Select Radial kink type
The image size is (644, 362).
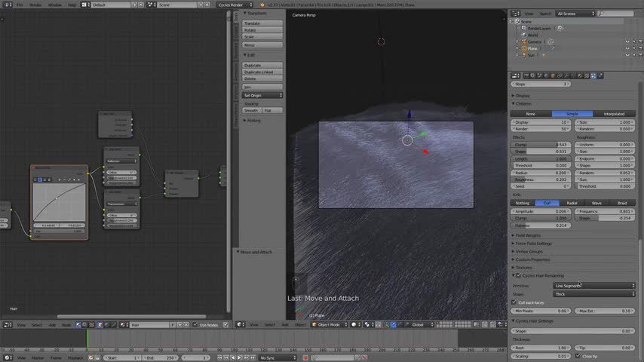point(572,203)
